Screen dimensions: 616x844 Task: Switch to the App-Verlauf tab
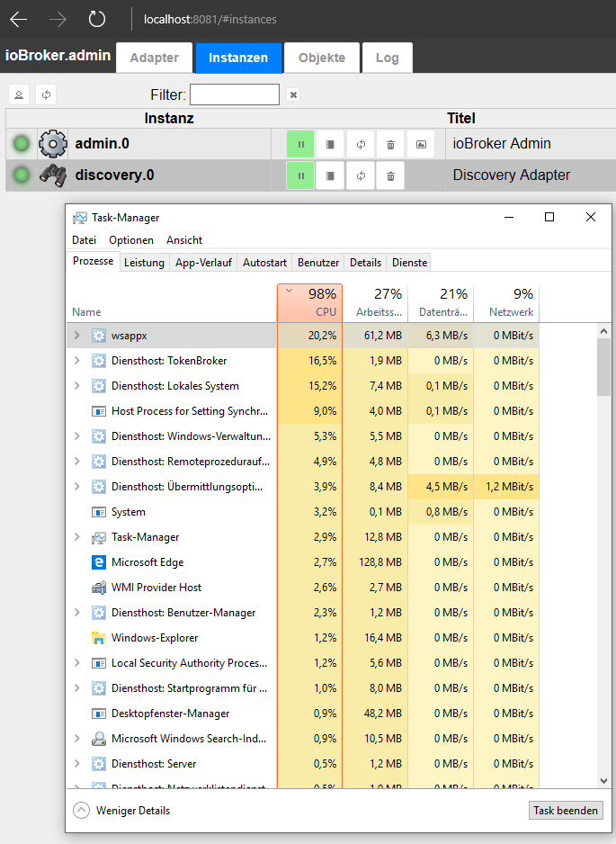[203, 263]
